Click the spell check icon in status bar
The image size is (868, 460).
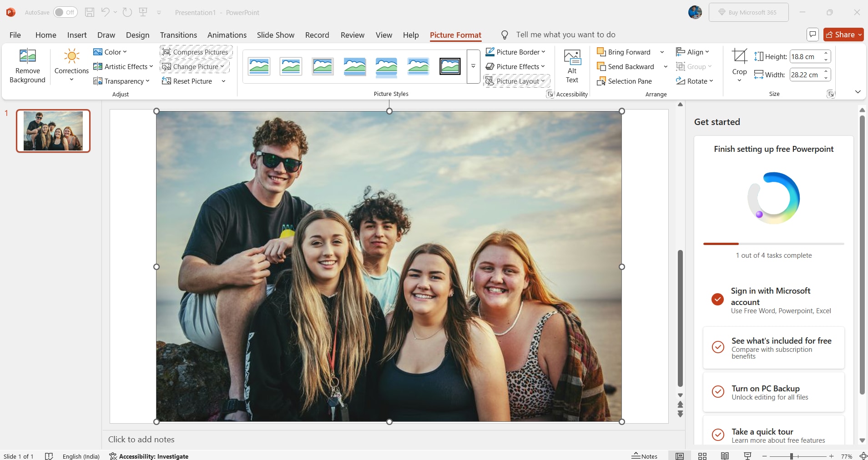pos(49,456)
